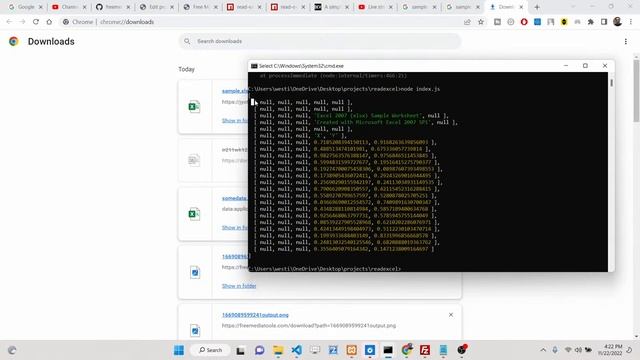Screen dimensions: 640x360
Task: Open the sample.xlsx download link
Action: (235, 91)
